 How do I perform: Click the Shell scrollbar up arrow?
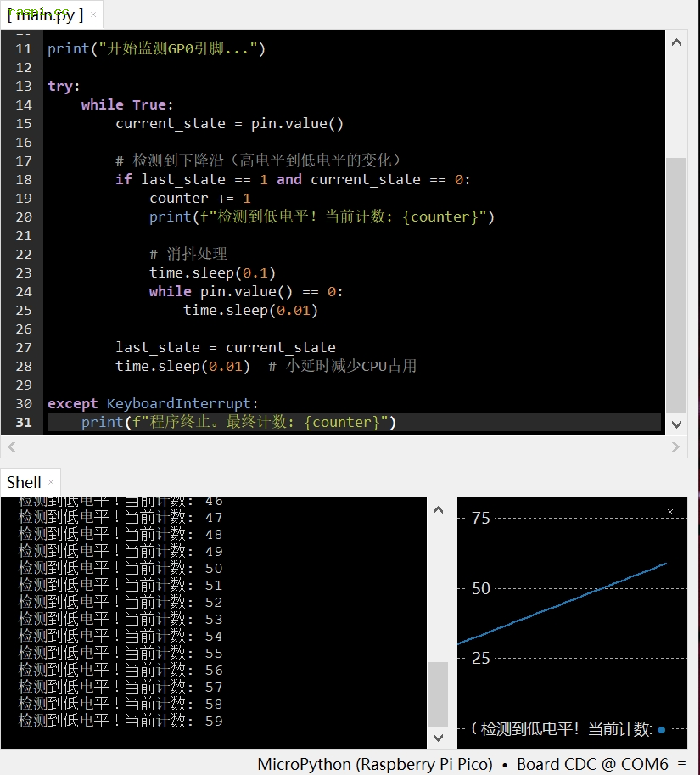[438, 510]
